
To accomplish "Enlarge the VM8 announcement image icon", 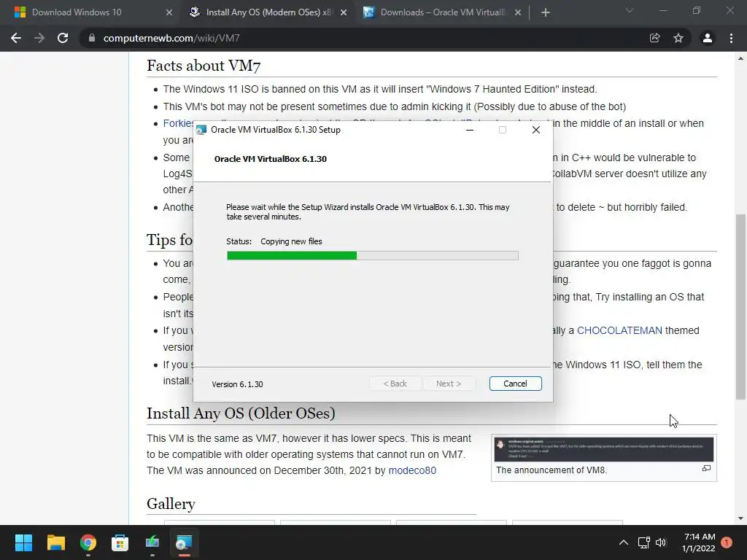I will click(706, 469).
